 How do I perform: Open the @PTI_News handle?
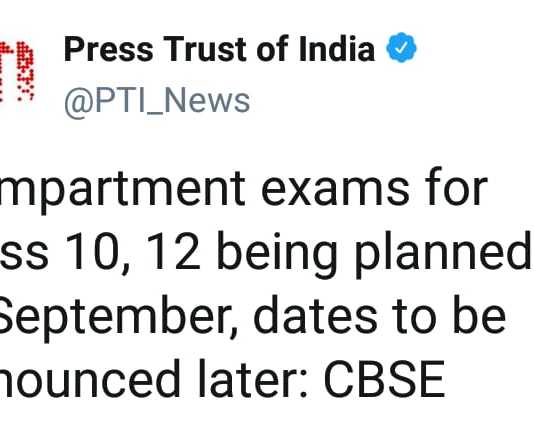(157, 100)
